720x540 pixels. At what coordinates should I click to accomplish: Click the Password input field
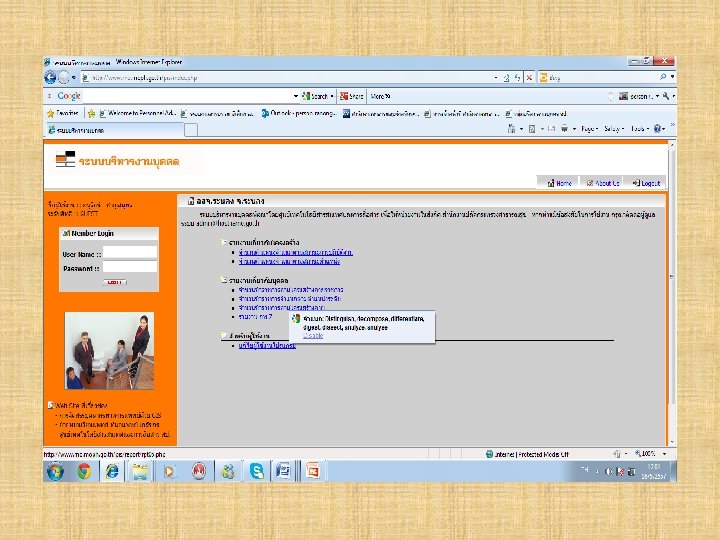pyautogui.click(x=130, y=267)
